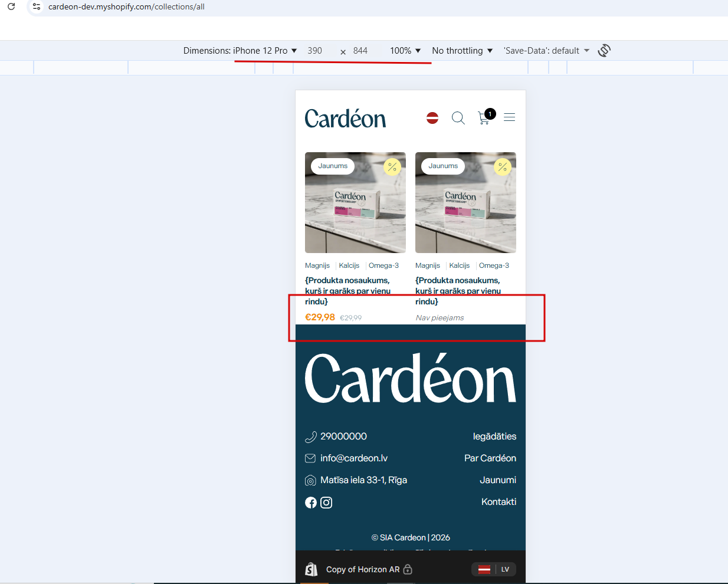Open Matīsa iela 33-1, Rīga address
The image size is (728, 584).
(x=363, y=480)
